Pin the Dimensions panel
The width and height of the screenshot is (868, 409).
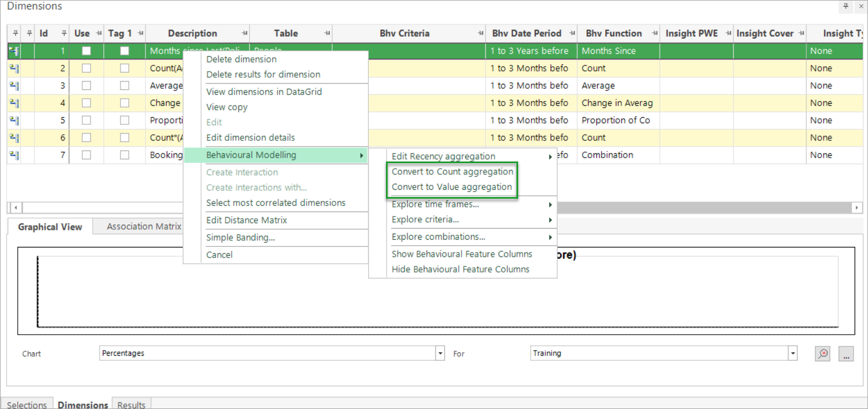tap(846, 6)
